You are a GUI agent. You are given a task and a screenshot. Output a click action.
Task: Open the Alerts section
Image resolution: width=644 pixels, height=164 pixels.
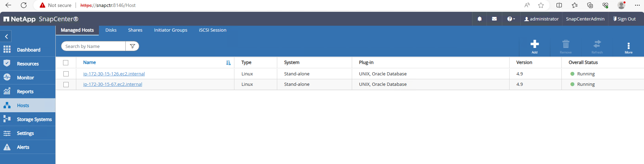(x=23, y=147)
